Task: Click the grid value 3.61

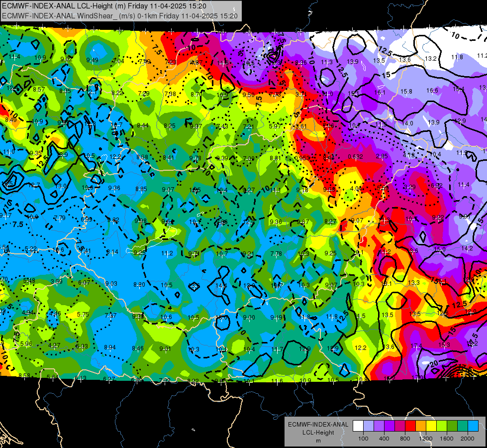Action: coord(301,126)
